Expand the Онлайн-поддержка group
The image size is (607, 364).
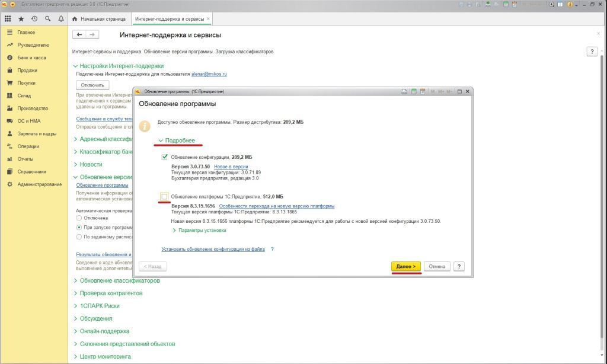[x=101, y=331]
